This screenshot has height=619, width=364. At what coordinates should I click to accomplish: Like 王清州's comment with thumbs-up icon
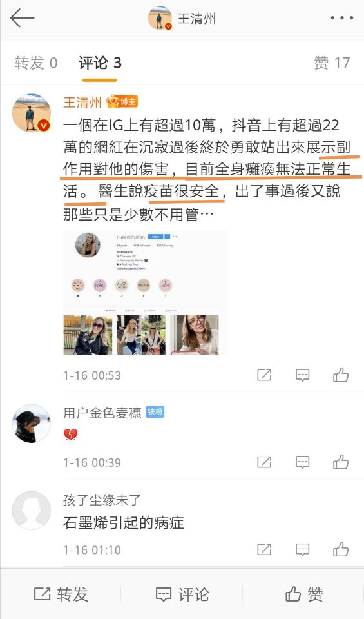341,375
